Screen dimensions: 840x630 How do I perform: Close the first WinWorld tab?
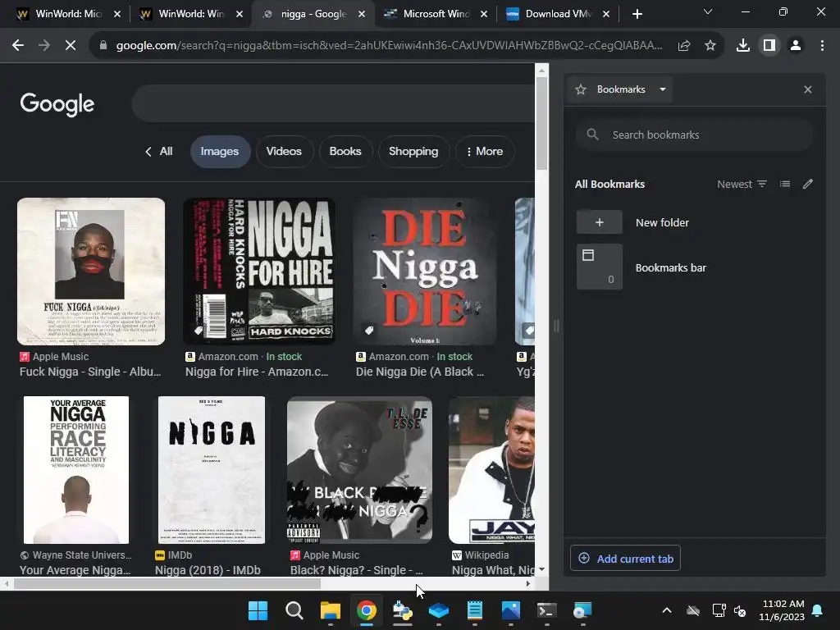[117, 14]
